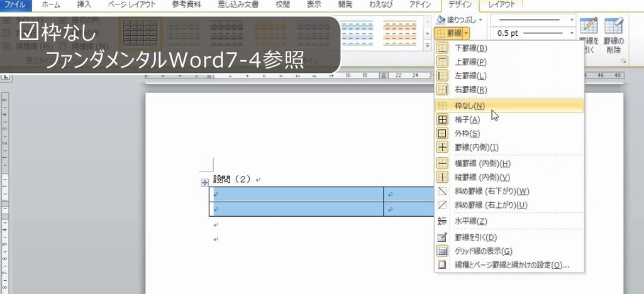Apply the 右罫線 right border option
Viewport: 644px width, 294px height.
509,89
